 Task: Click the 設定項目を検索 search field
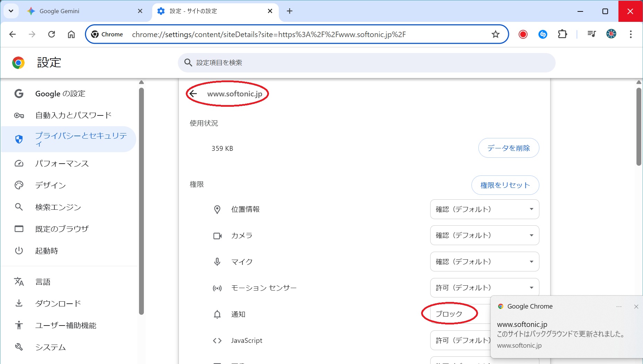[366, 63]
